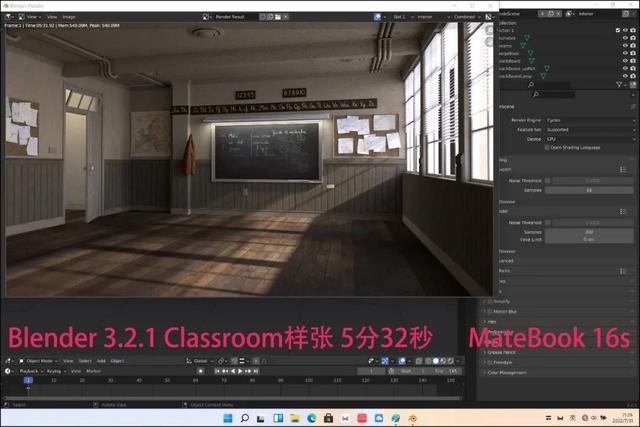This screenshot has height=427, width=640.
Task: Toggle Viewport Noise Threshold checkbox
Action: [x=548, y=180]
